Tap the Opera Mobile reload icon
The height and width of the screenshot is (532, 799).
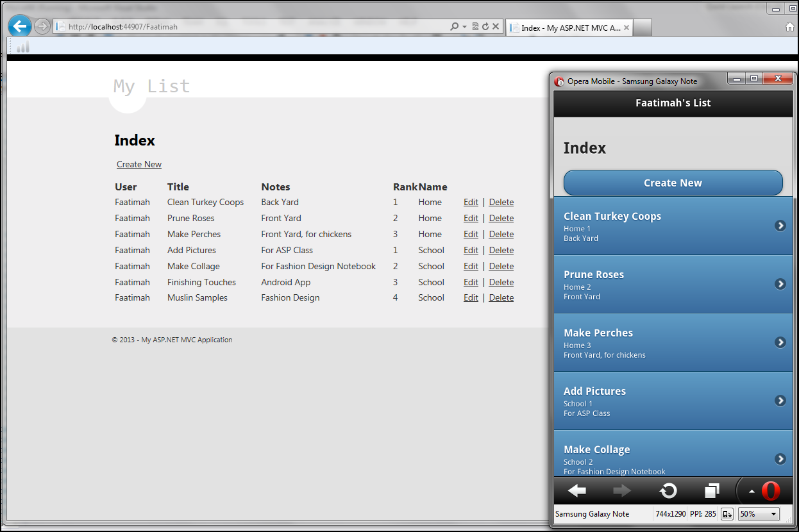pyautogui.click(x=668, y=491)
